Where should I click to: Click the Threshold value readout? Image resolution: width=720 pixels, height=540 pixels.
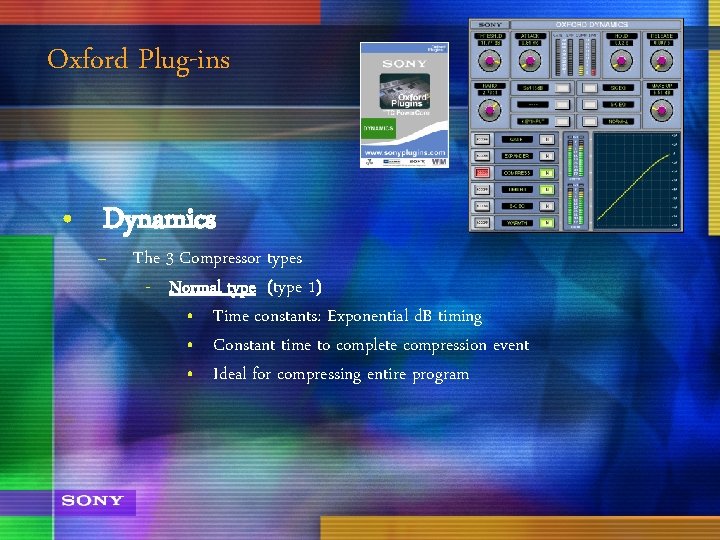pos(489,43)
